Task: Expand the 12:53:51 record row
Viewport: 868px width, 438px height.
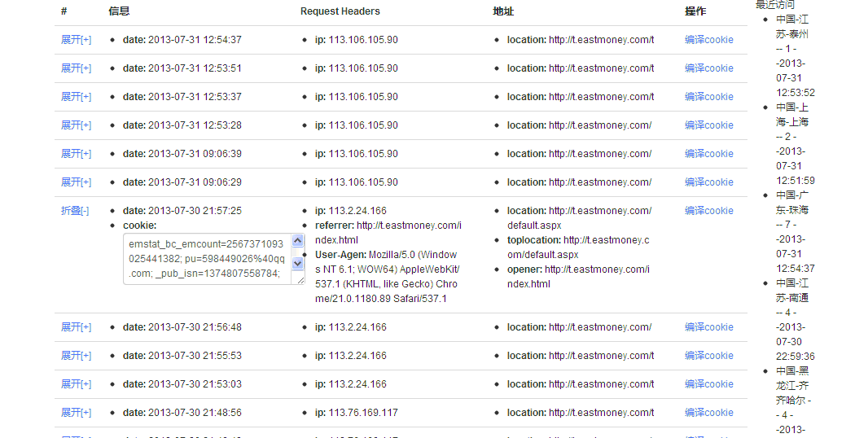Action: coord(76,68)
